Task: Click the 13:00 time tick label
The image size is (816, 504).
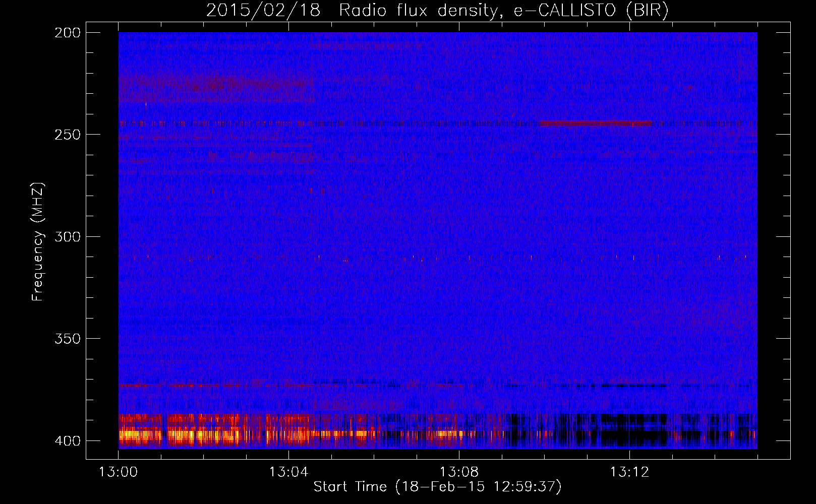Action: click(x=118, y=472)
